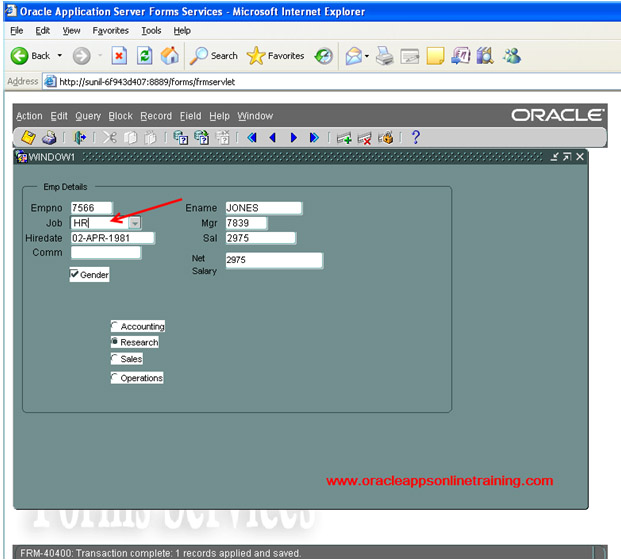The width and height of the screenshot is (621, 560).
Task: Expand the Job dropdown list
Action: 134,223
